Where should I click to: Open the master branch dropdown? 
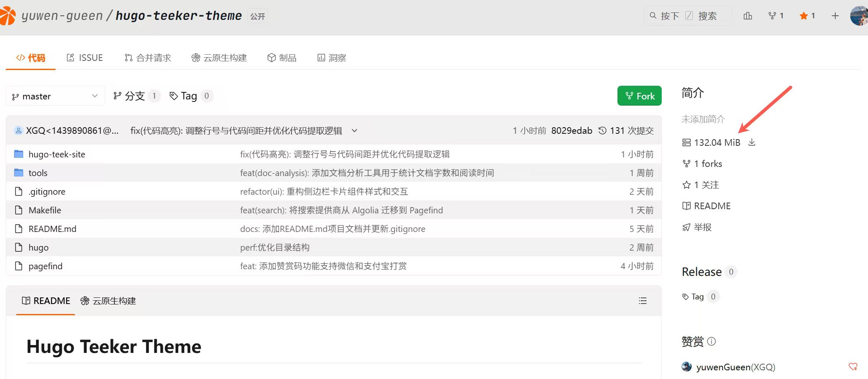point(55,96)
